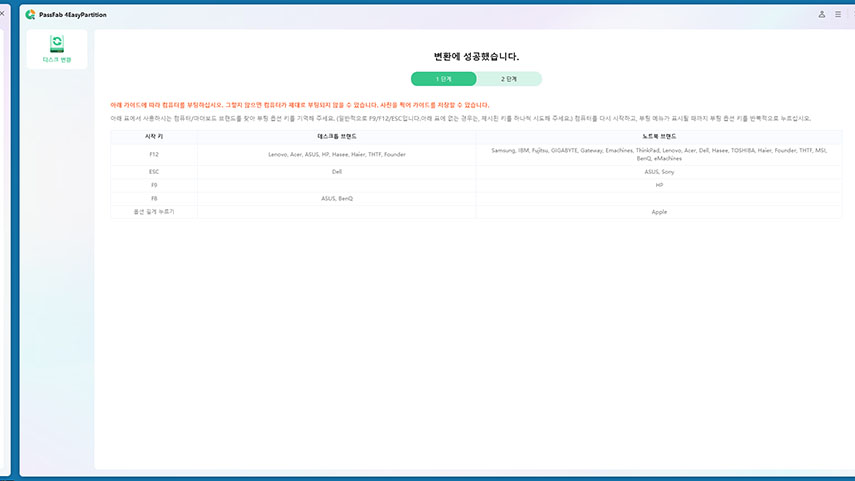Click the 시작 키 column header
The image size is (855, 481).
pos(154,135)
